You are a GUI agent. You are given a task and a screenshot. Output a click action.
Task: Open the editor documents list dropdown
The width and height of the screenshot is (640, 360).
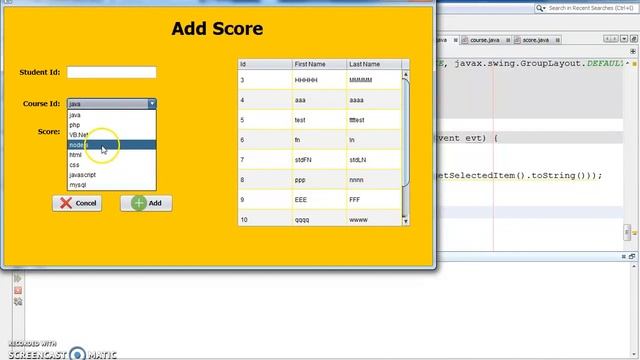(624, 39)
